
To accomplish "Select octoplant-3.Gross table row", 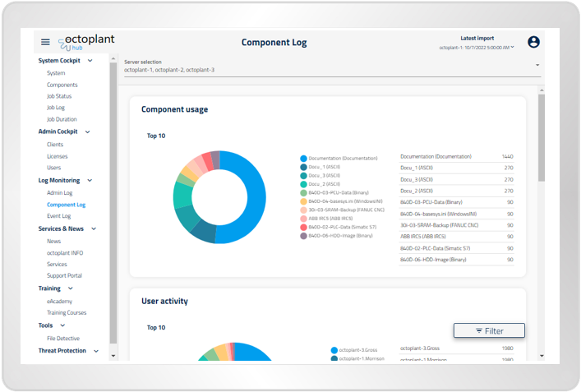I will [x=457, y=348].
